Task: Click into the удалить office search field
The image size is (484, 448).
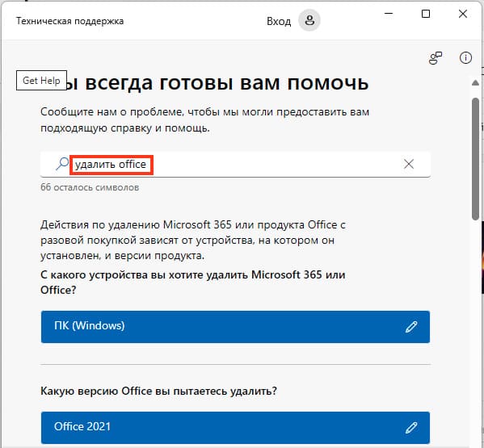Action: (235, 165)
